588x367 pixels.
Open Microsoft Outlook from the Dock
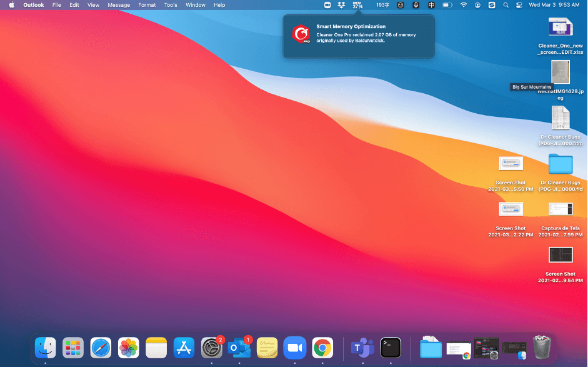coord(239,348)
